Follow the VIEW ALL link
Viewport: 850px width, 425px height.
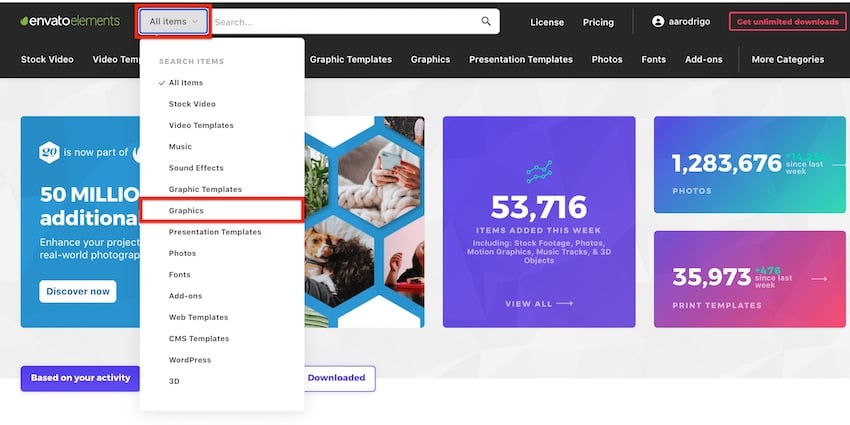539,304
